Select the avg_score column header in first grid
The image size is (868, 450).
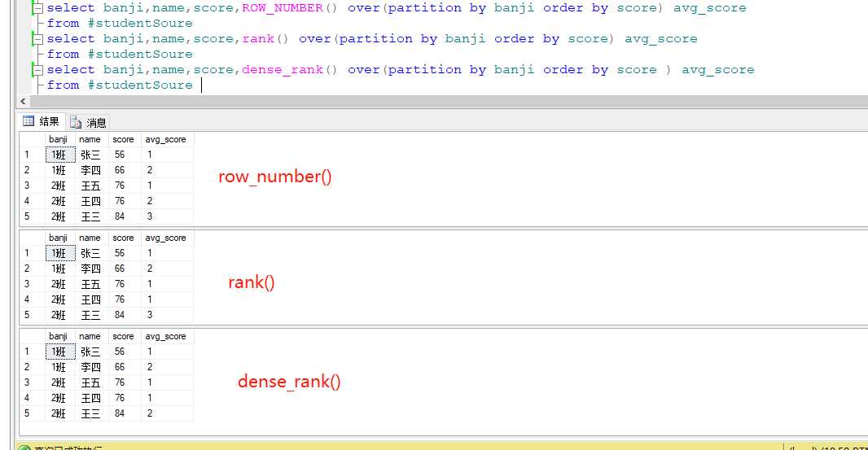click(x=166, y=139)
